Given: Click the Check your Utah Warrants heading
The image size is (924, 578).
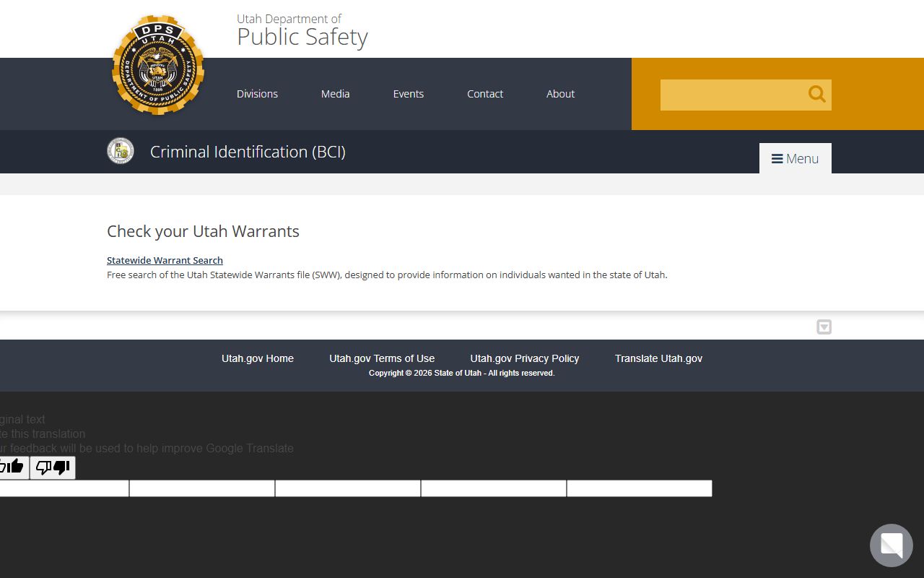Looking at the screenshot, I should click(x=203, y=231).
